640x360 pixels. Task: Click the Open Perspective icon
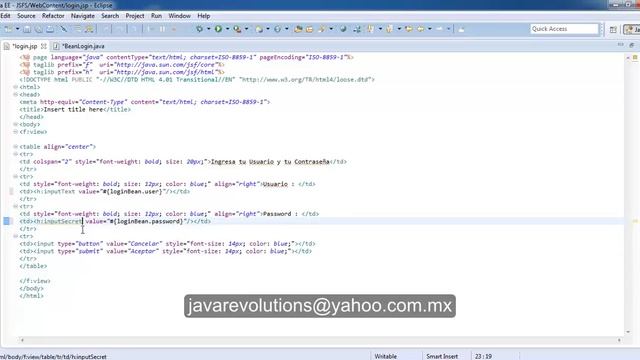(x=613, y=29)
